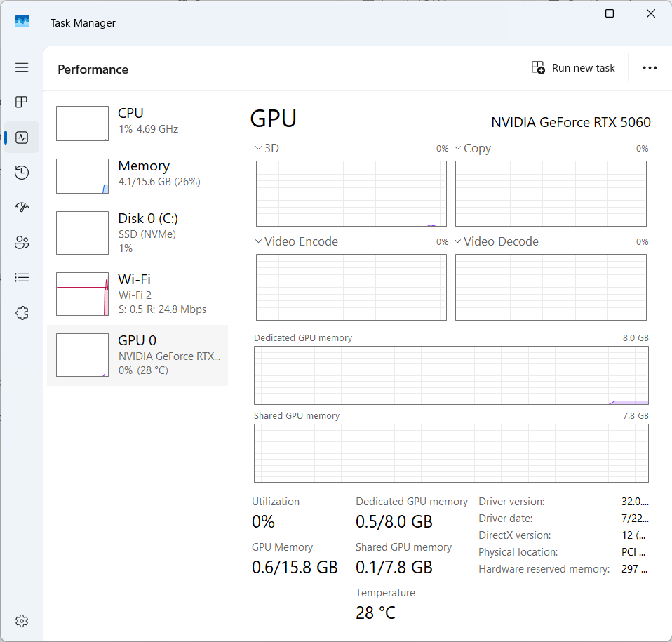Image resolution: width=672 pixels, height=642 pixels.
Task: Click the Performance page heading
Action: pyautogui.click(x=93, y=69)
